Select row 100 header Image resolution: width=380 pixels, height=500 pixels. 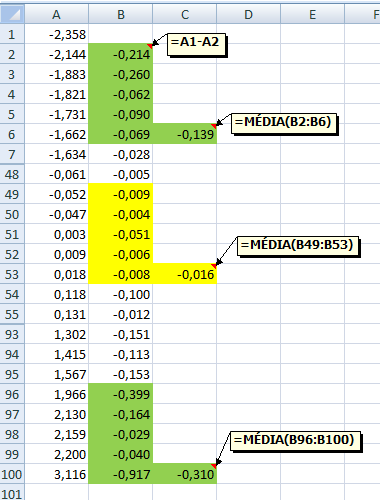point(12,474)
